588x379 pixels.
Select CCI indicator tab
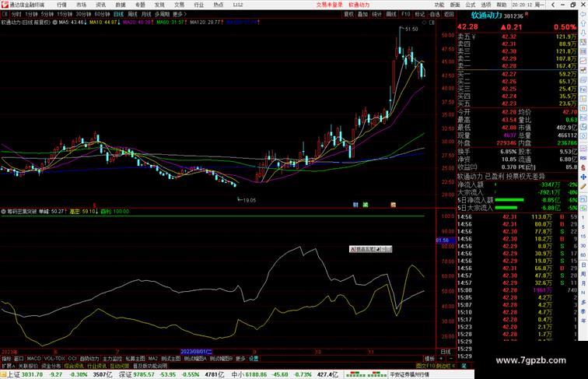pos(72,359)
